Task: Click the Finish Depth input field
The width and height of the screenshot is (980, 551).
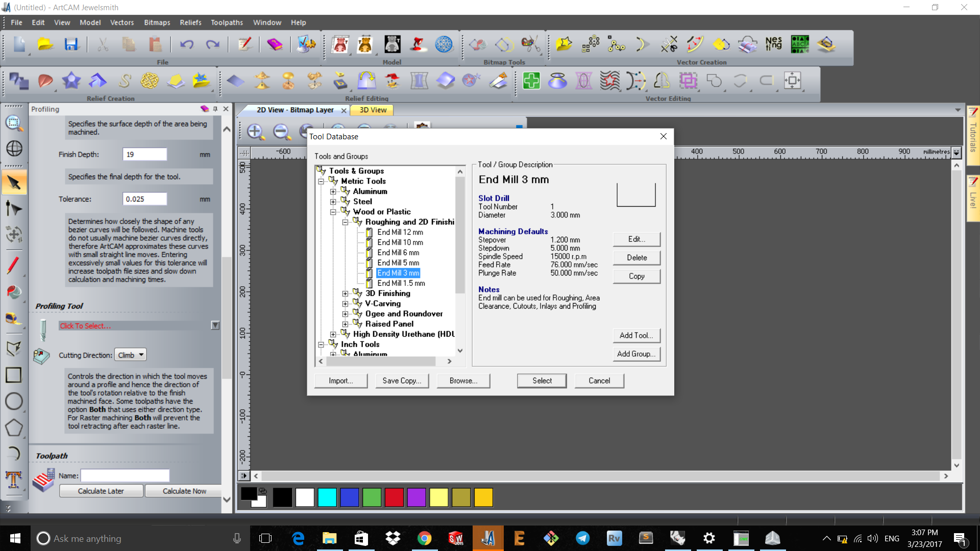Action: (x=144, y=155)
